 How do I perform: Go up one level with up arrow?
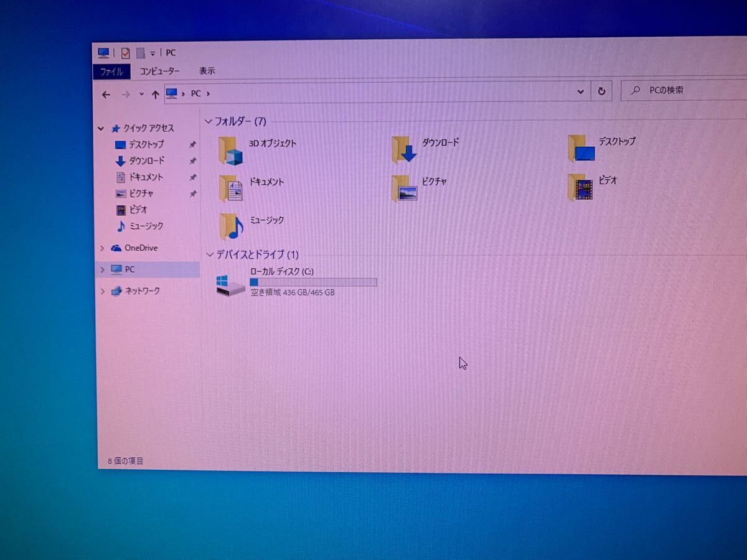155,94
